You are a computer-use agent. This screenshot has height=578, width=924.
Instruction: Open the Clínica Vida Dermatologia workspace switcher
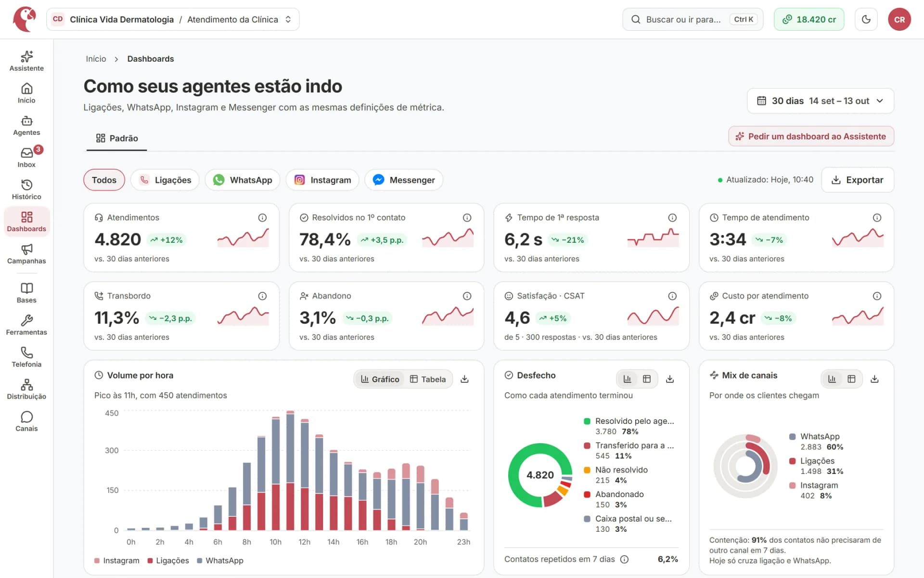173,19
